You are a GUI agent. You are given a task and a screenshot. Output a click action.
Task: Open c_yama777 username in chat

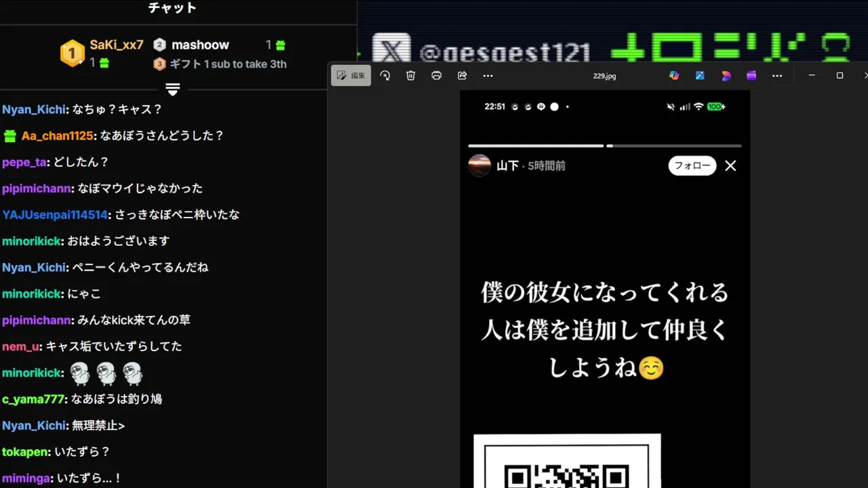pyautogui.click(x=33, y=399)
